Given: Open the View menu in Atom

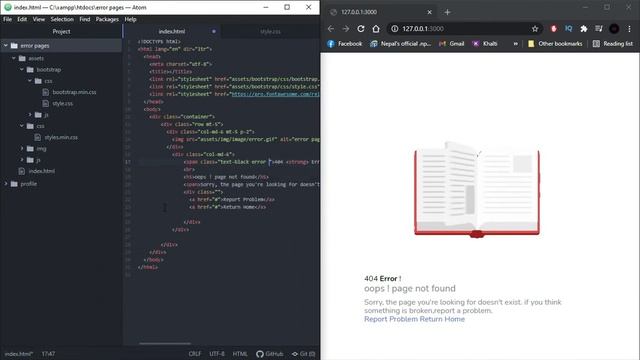Looking at the screenshot, I should click(39, 19).
